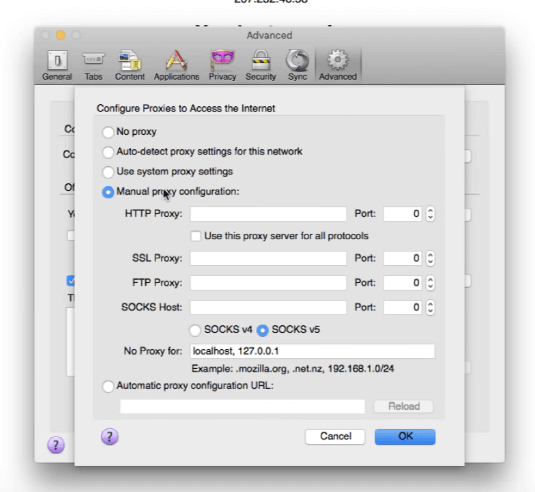The width and height of the screenshot is (535, 492).
Task: Open the Advanced gear preferences pane
Action: [338, 66]
